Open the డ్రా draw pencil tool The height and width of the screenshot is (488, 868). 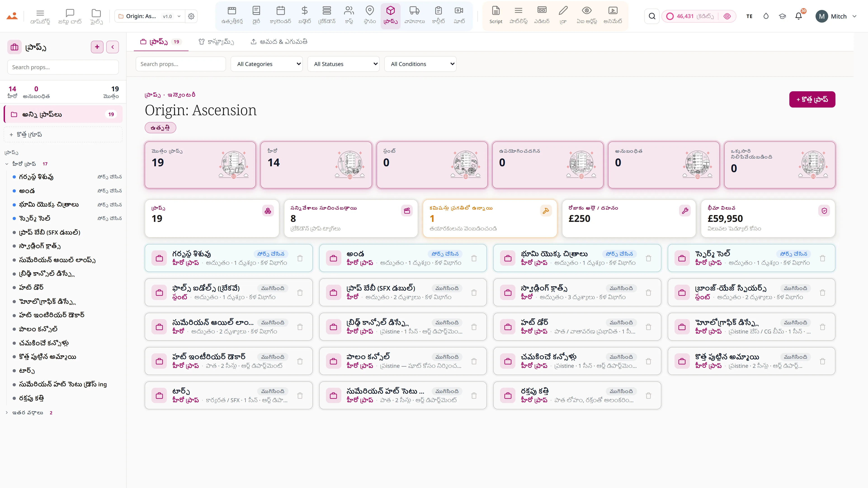coord(563,16)
